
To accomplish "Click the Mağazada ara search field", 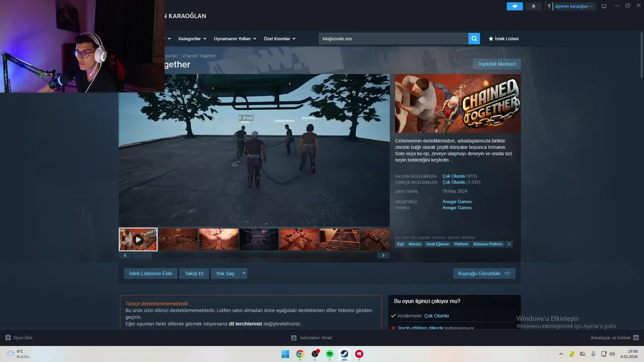I will [x=393, y=39].
